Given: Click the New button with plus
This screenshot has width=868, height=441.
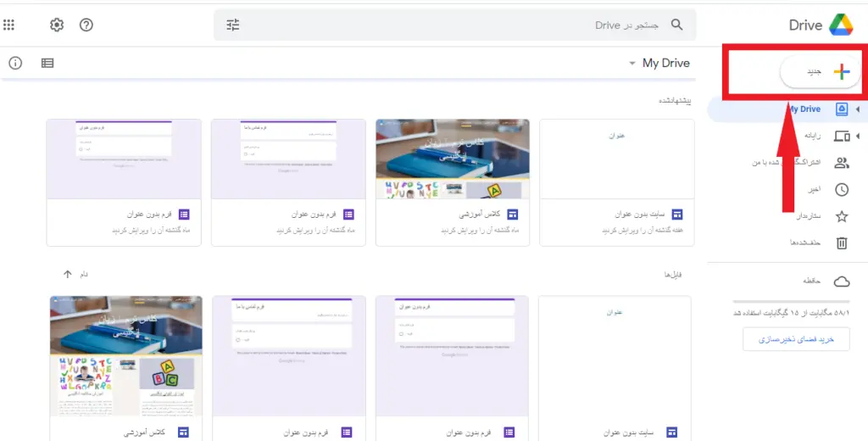Looking at the screenshot, I should [x=820, y=73].
